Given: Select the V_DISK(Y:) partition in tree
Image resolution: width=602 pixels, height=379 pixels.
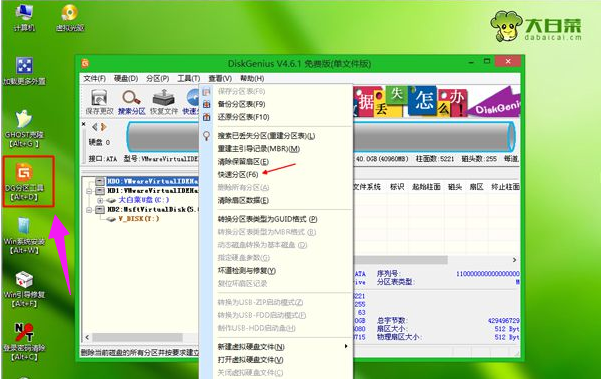Looking at the screenshot, I should pos(138,218).
